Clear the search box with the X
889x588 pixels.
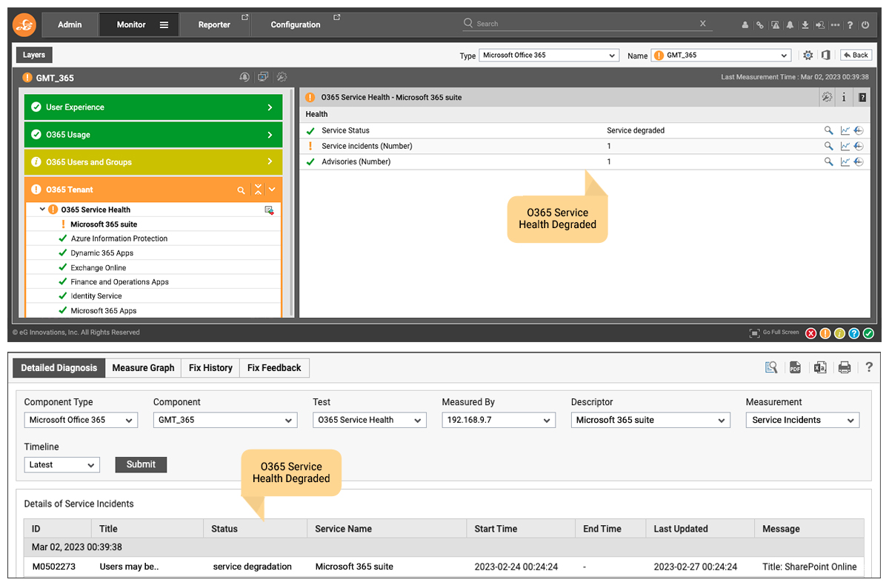tap(703, 24)
